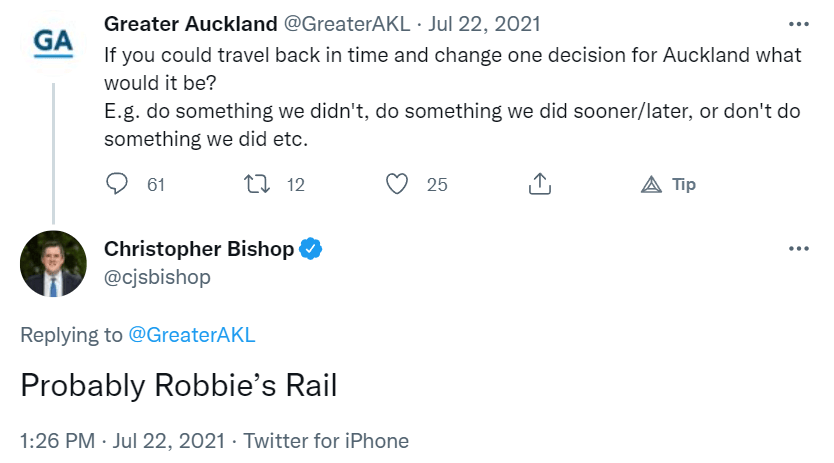The width and height of the screenshot is (834, 463).
Task: Click the Twitter for iPhone source
Action: coord(326,440)
